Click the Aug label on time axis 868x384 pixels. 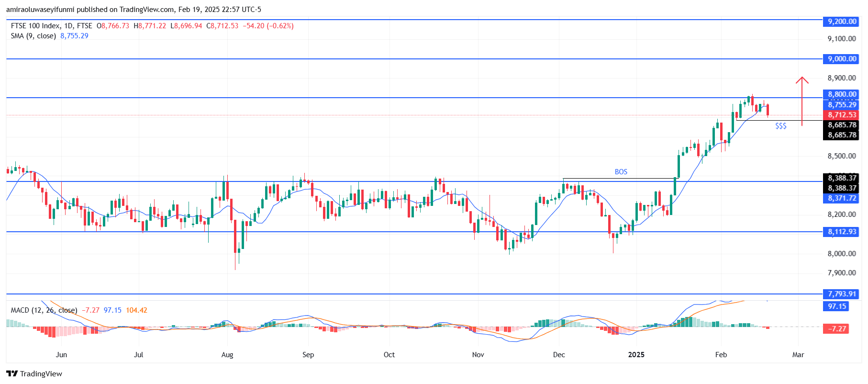click(x=227, y=355)
